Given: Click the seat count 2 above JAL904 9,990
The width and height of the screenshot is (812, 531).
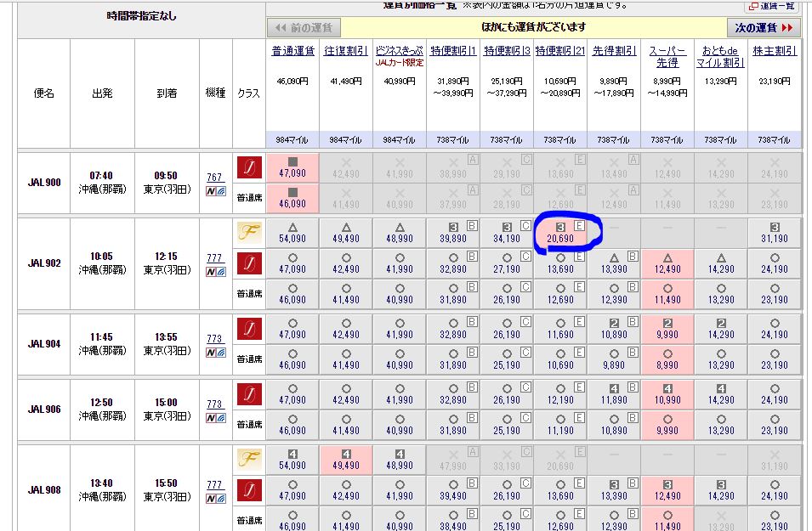Looking at the screenshot, I should click(667, 323).
